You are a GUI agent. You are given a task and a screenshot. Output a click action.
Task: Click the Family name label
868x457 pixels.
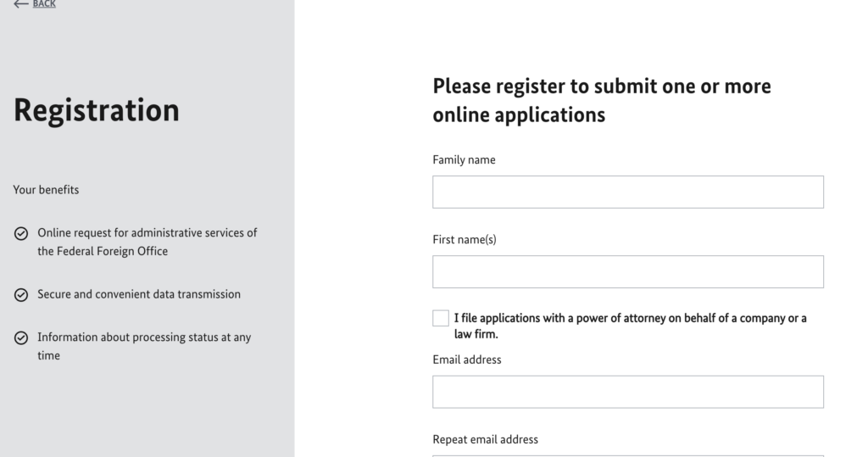pos(464,160)
